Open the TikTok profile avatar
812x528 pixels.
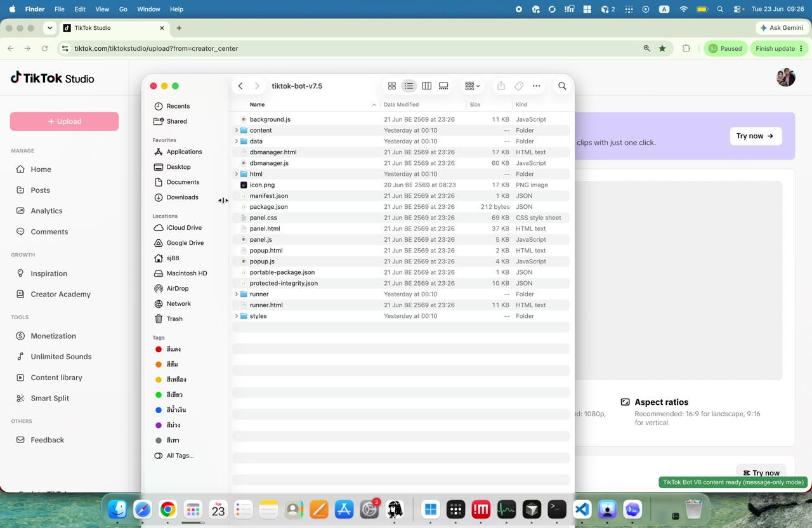click(x=786, y=77)
